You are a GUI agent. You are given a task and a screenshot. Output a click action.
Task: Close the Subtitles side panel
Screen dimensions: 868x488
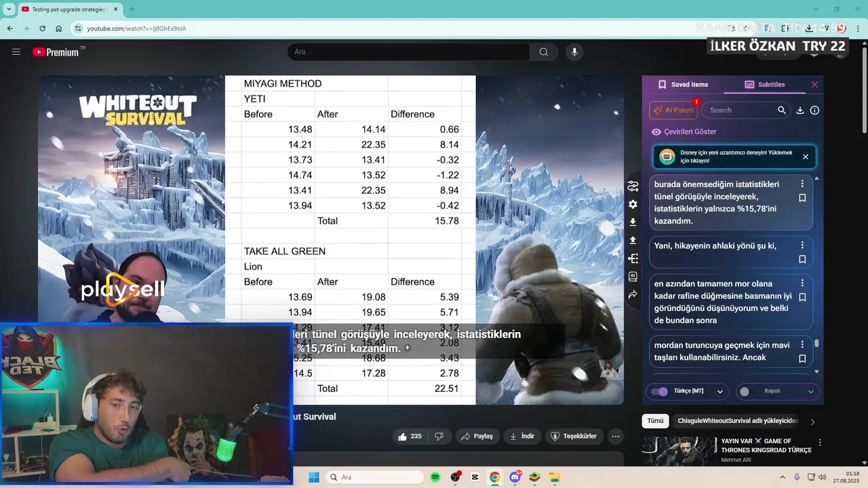click(814, 85)
